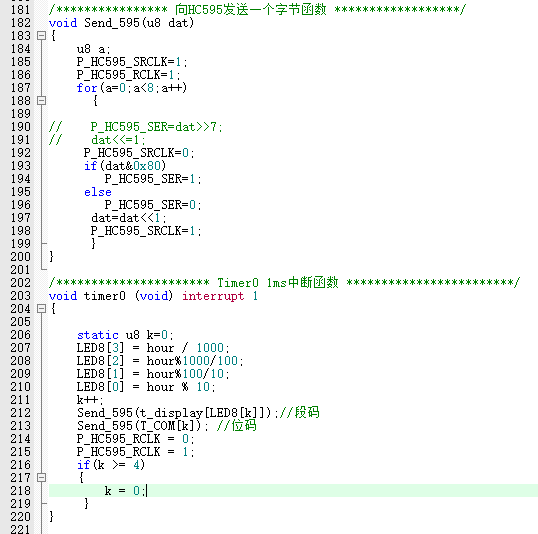Click the 'if(k >= 4)' condition
Image resolution: width=538 pixels, height=534 pixels.
point(111,465)
